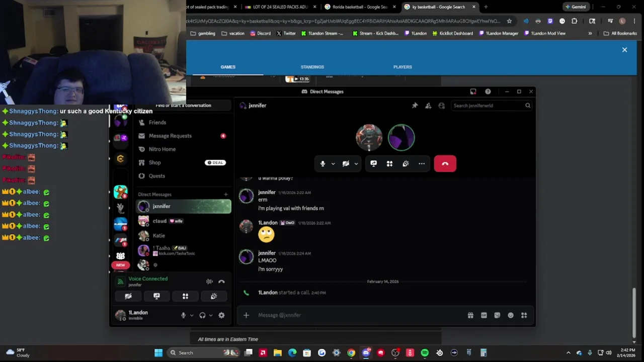
Task: Select the Tasha direct message
Action: pyautogui.click(x=184, y=250)
